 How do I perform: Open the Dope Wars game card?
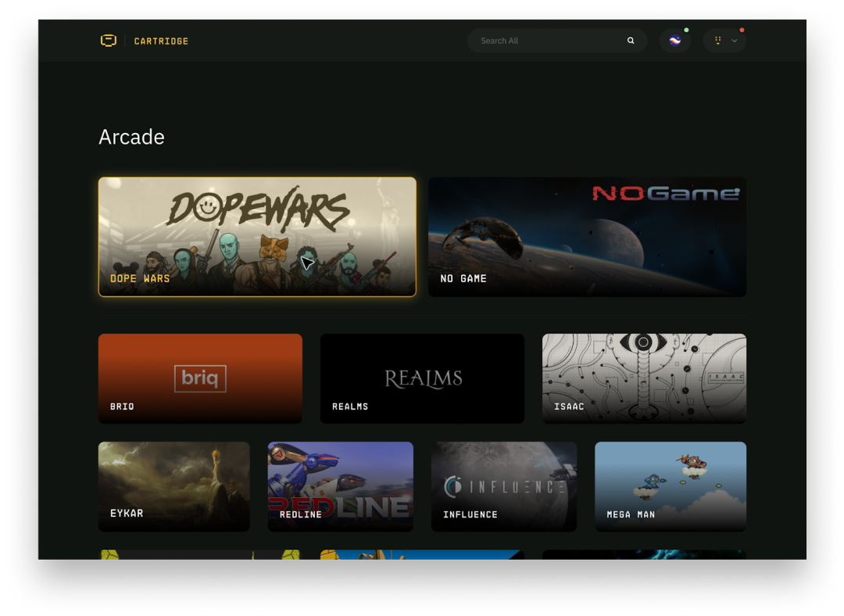[257, 237]
